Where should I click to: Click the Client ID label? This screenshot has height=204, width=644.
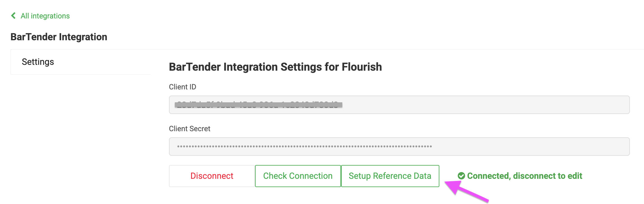183,87
